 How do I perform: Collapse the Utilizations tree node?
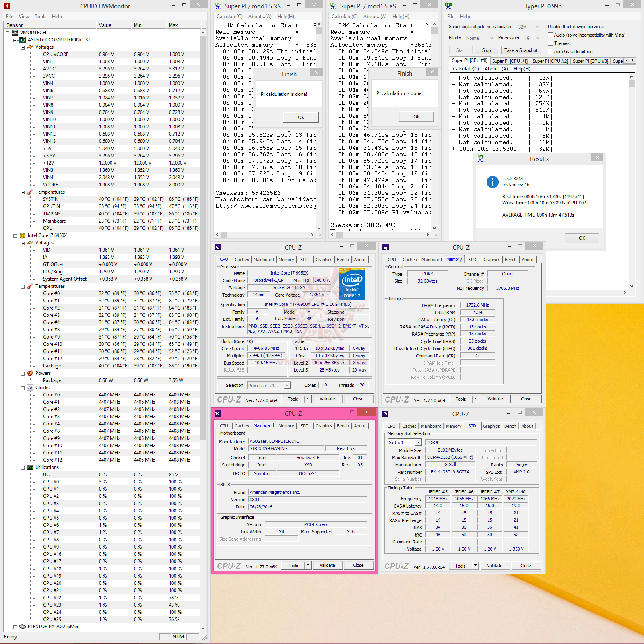point(23,467)
